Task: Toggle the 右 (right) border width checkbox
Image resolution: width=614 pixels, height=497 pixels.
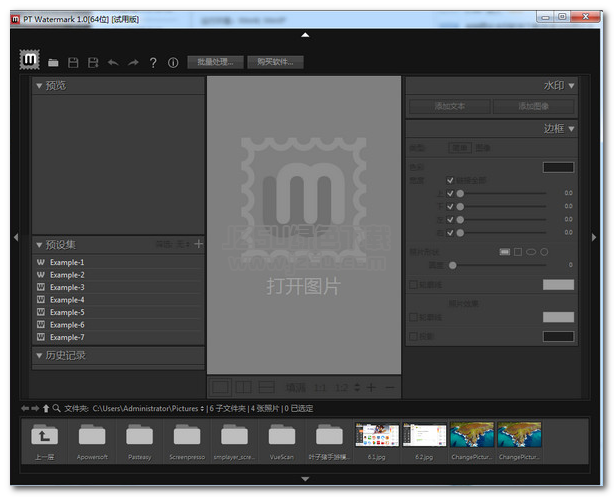Action: point(450,233)
